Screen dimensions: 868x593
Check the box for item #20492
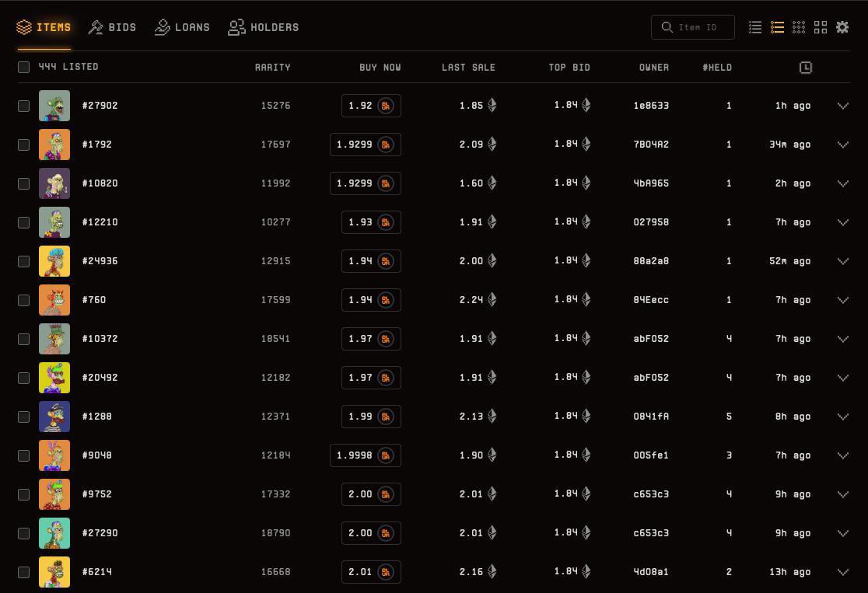pos(23,378)
